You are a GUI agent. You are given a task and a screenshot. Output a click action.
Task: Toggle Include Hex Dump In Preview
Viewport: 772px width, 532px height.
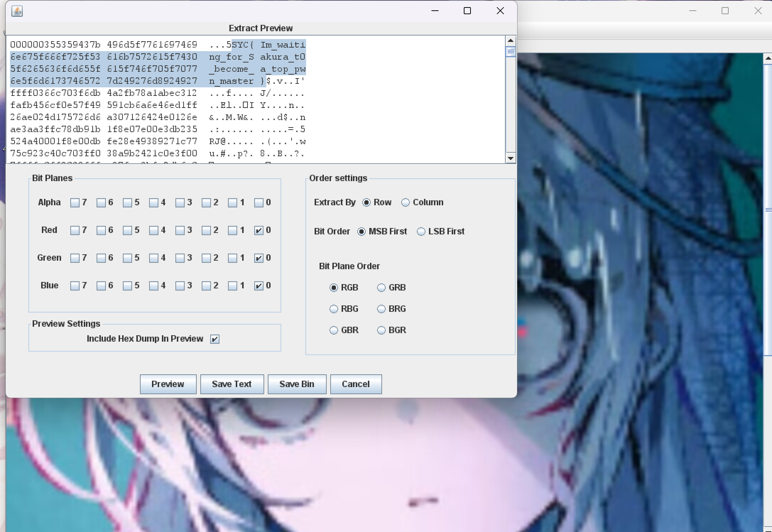215,339
